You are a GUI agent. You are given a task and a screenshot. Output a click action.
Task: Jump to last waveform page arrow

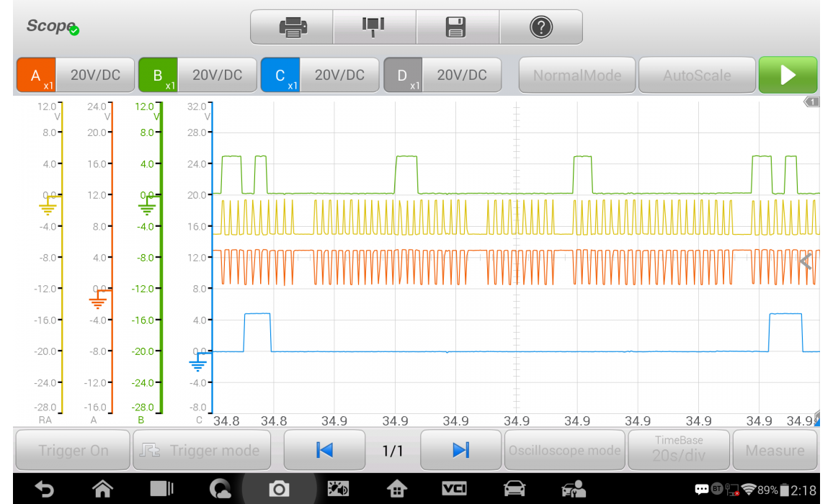(x=460, y=450)
